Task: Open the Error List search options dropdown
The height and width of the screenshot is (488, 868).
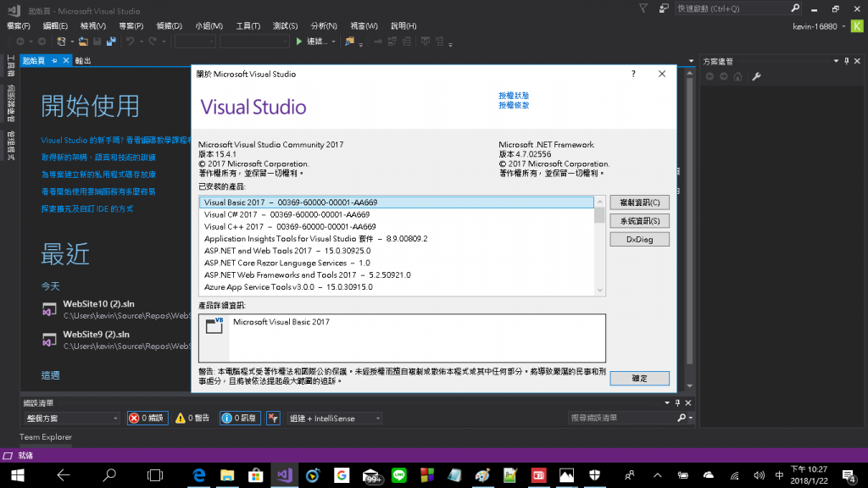Action: tap(690, 418)
